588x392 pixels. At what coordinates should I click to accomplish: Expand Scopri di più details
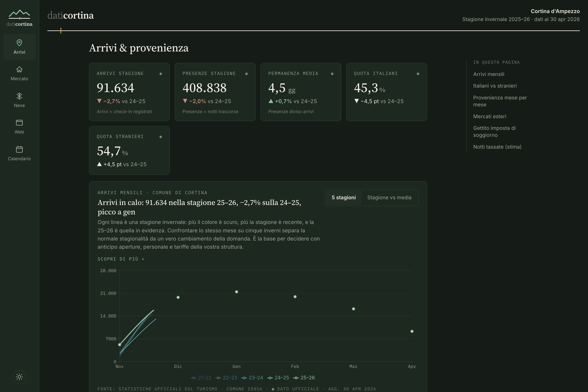[x=121, y=259]
